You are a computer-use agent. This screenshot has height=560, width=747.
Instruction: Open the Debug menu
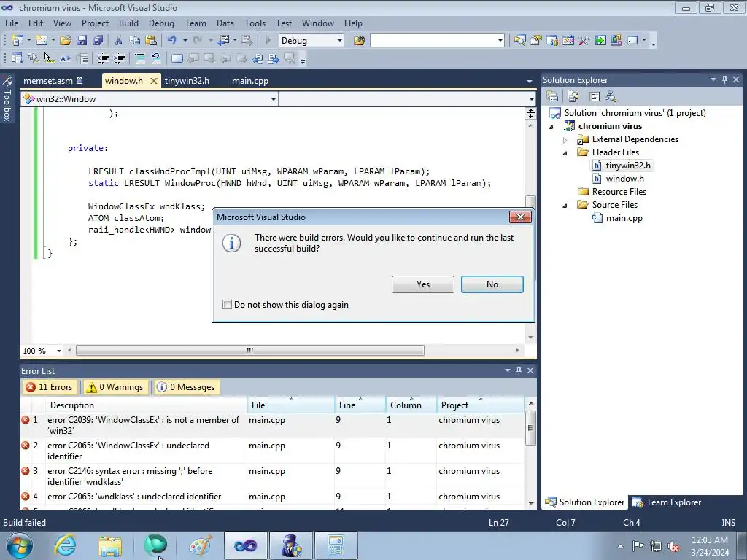[161, 23]
